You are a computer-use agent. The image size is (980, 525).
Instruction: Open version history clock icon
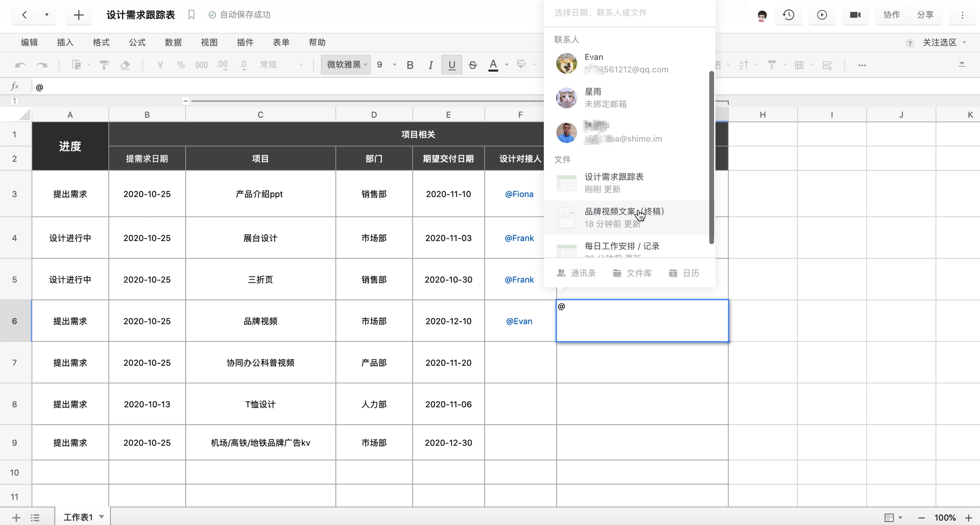pyautogui.click(x=789, y=15)
